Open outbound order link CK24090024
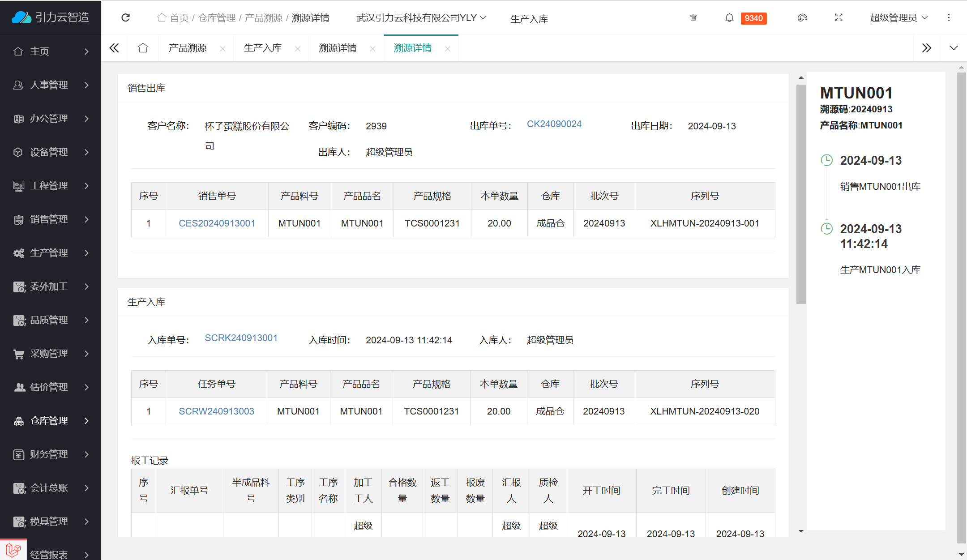 554,124
